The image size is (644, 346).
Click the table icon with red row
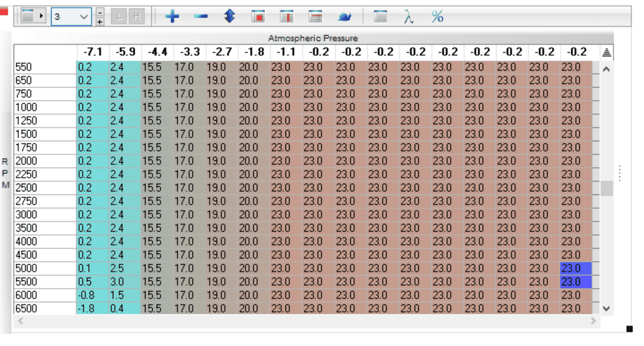(315, 17)
